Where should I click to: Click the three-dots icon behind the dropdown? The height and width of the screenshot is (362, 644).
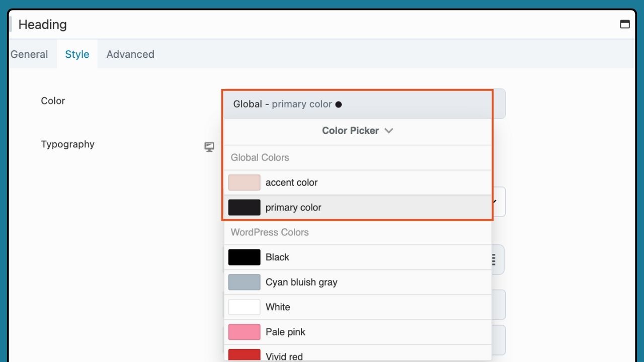(494, 259)
